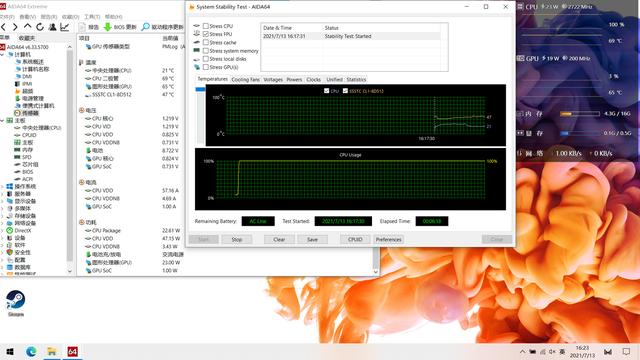The image size is (640, 360).
Task: Uncheck the Stress FPU checkbox
Action: pos(206,34)
